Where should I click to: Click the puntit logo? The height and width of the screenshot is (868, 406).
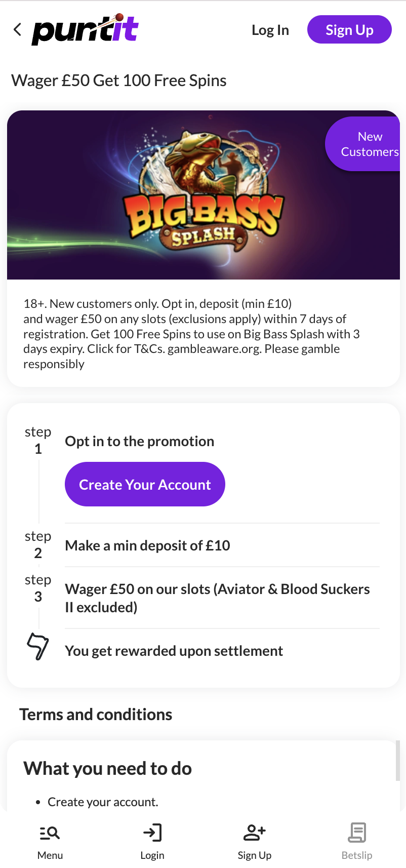tap(85, 29)
